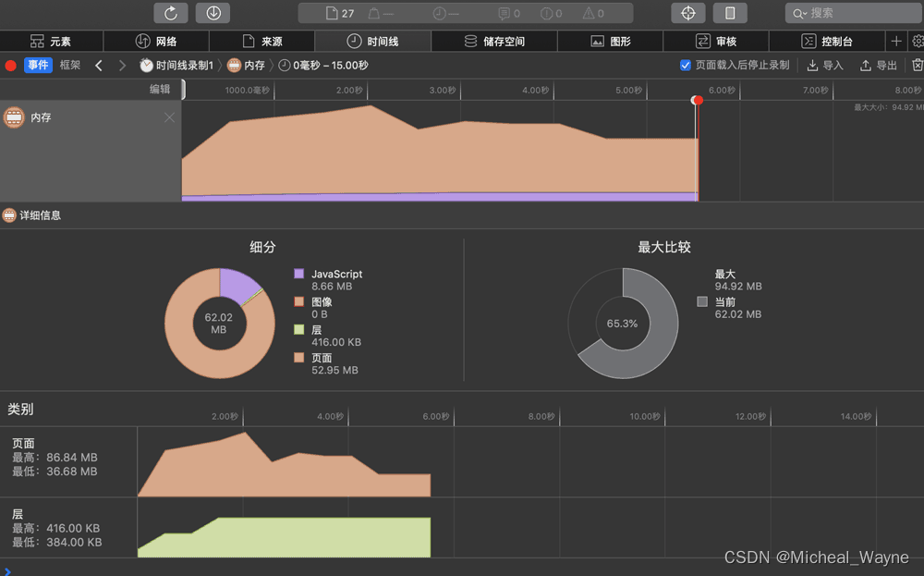
Task: Click the 导入 button
Action: pyautogui.click(x=825, y=66)
